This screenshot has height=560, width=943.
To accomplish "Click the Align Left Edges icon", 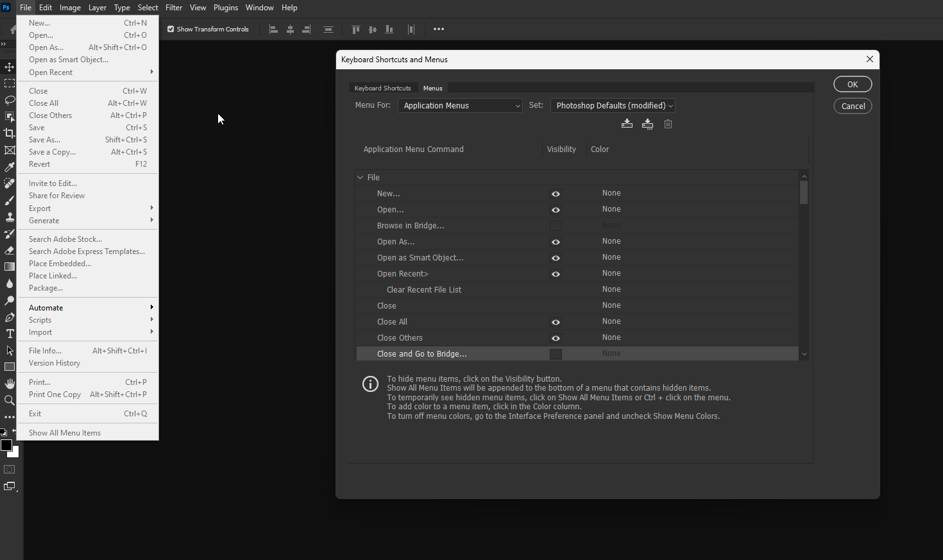I will [x=273, y=29].
